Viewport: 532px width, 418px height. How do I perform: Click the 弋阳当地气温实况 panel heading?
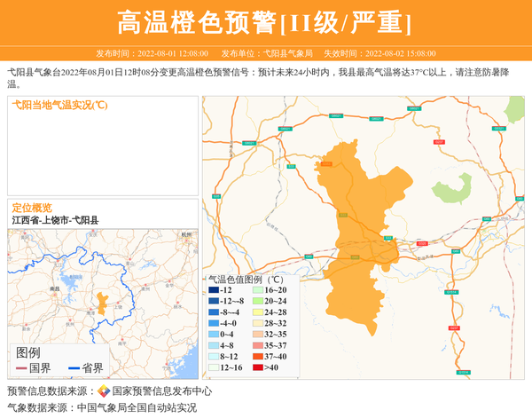tap(59, 105)
